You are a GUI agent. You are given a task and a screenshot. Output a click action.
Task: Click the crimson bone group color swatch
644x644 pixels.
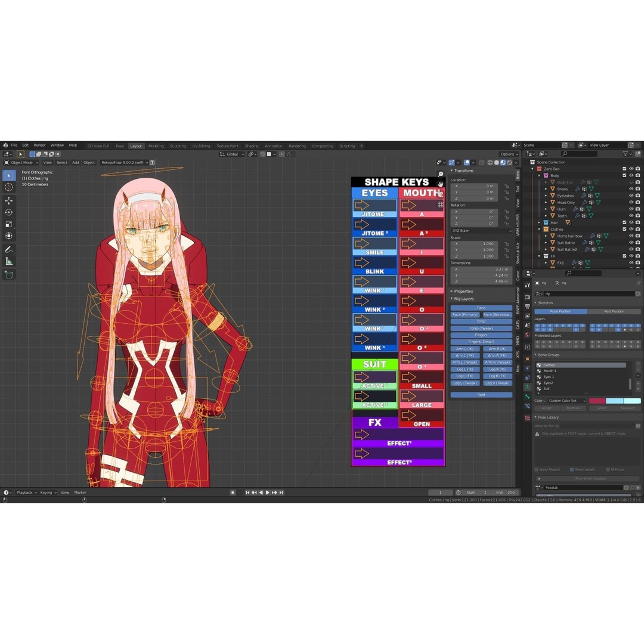click(597, 401)
